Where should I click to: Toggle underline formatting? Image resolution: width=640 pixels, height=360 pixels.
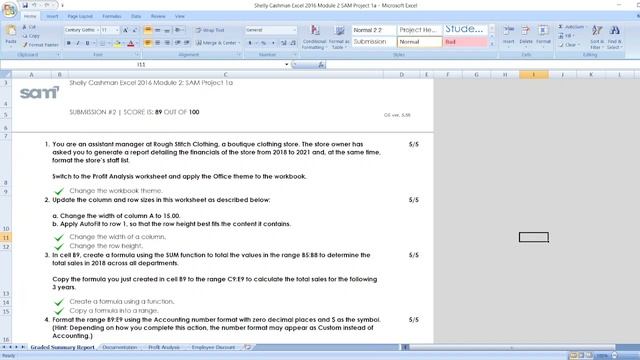tap(87, 43)
